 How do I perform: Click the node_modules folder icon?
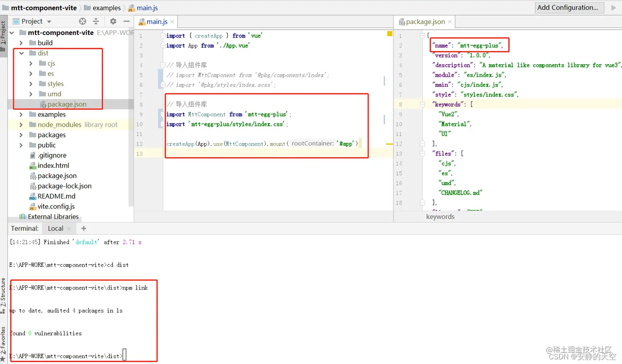(33, 125)
